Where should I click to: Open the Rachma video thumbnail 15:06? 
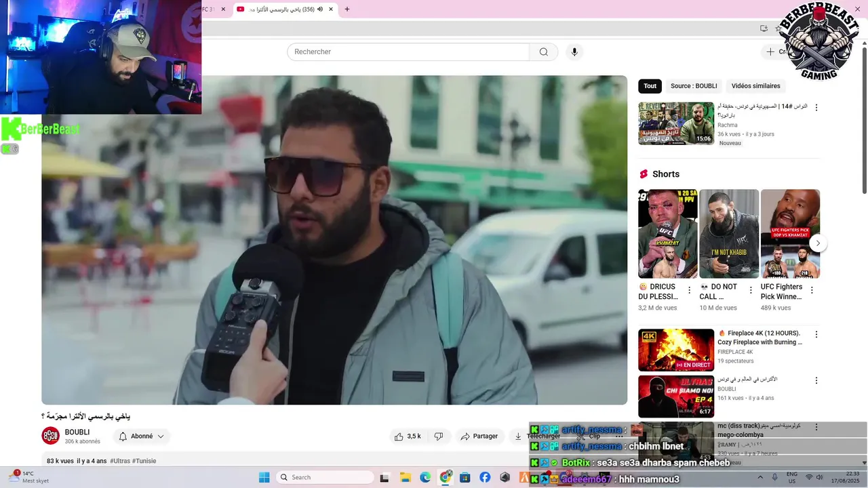point(676,123)
